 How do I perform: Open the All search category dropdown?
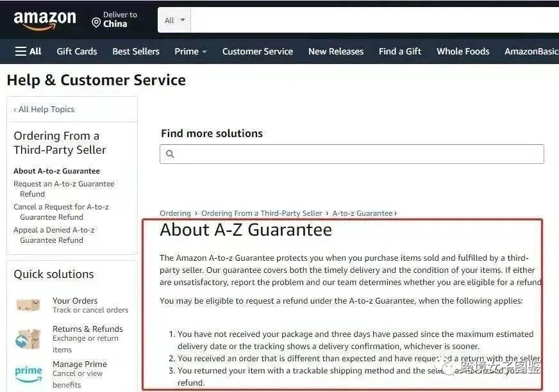(x=174, y=20)
